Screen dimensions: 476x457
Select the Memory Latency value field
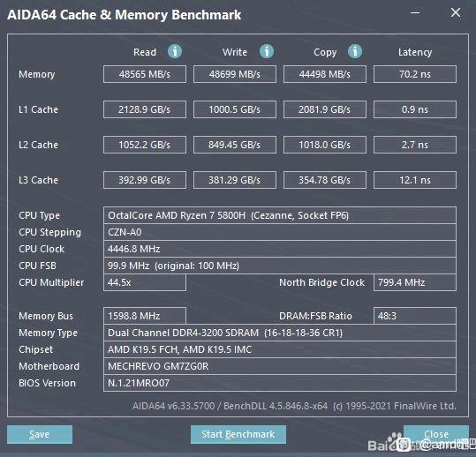[415, 74]
